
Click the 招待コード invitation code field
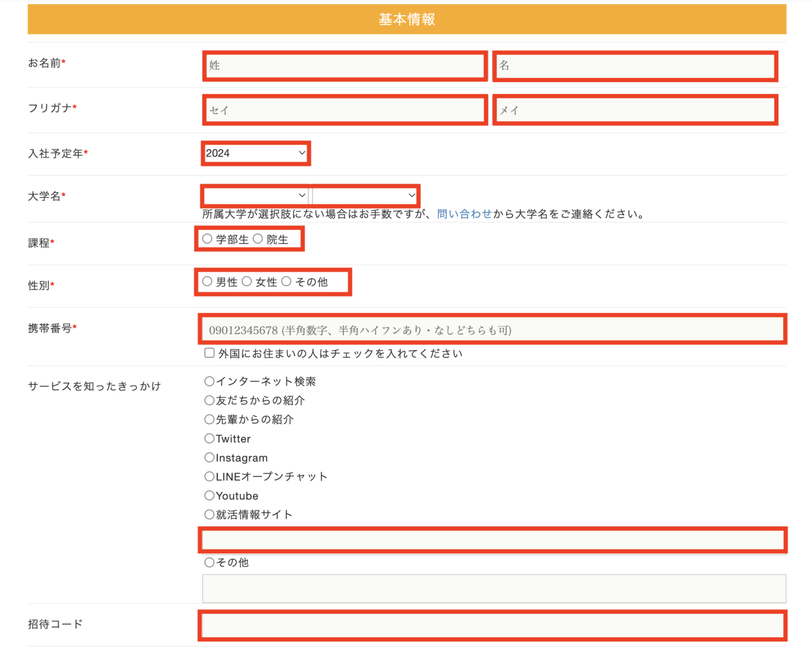click(492, 626)
